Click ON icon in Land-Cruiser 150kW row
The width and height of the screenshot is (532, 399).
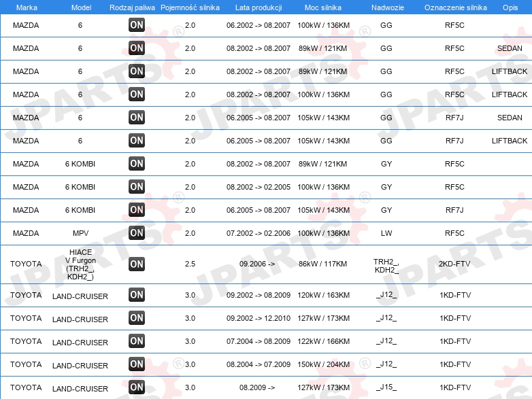point(137,364)
